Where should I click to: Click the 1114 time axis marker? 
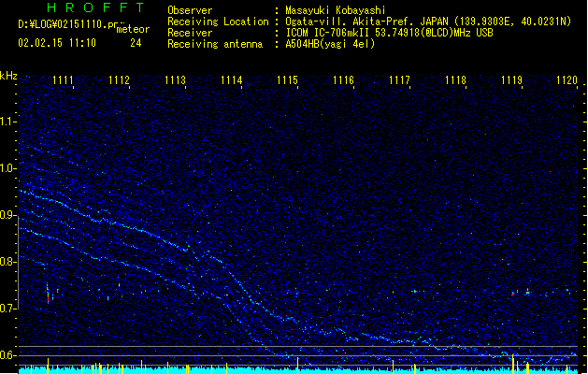point(232,80)
